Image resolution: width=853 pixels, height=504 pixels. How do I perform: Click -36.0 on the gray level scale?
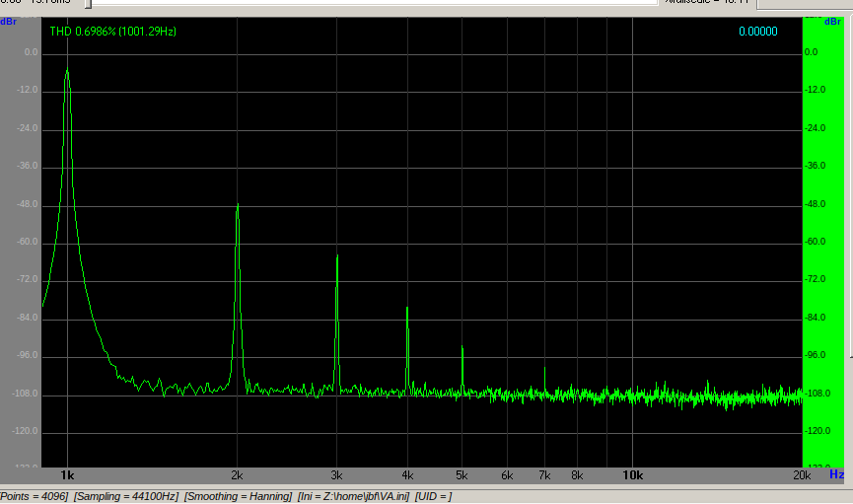(x=28, y=166)
